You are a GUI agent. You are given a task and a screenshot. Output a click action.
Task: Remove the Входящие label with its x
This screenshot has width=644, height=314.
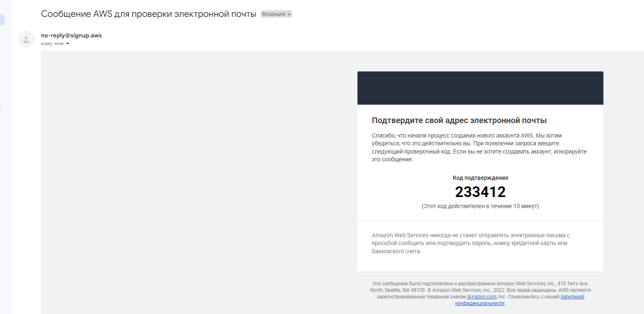point(289,14)
